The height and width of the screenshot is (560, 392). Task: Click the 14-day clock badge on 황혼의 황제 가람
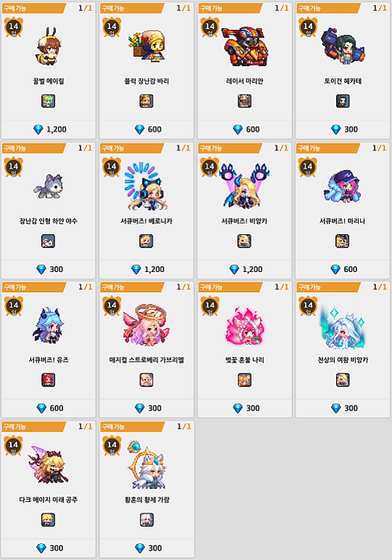click(x=112, y=445)
